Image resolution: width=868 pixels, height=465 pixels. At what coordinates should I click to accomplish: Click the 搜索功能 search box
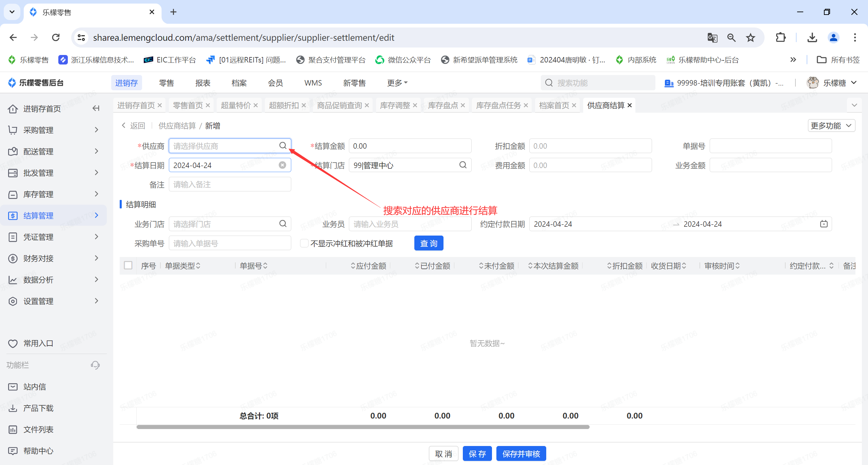[598, 82]
